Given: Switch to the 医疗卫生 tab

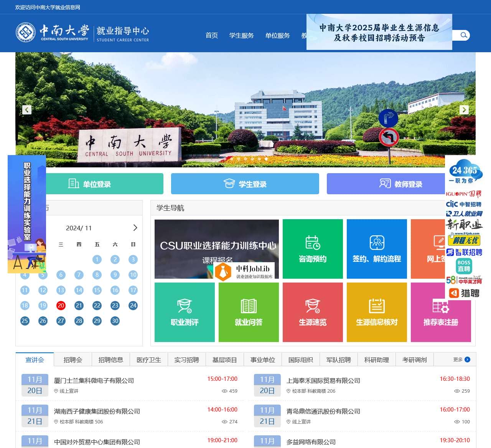Looking at the screenshot, I should pyautogui.click(x=149, y=360).
